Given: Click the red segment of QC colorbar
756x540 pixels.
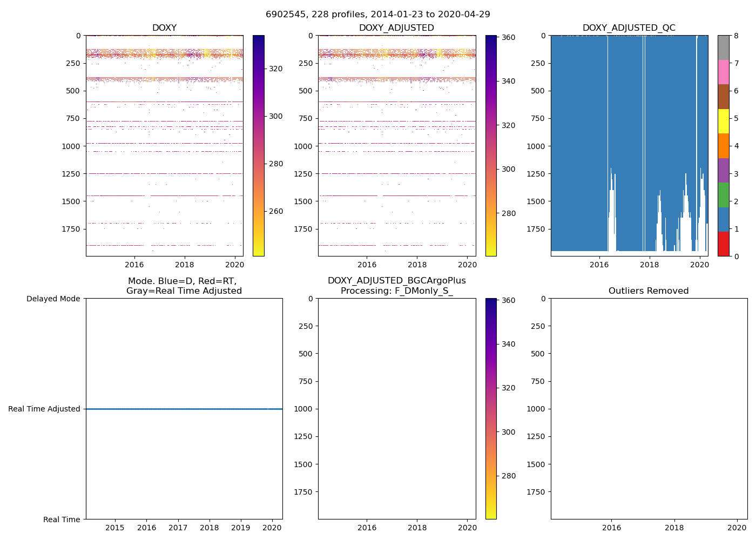Looking at the screenshot, I should pos(723,244).
